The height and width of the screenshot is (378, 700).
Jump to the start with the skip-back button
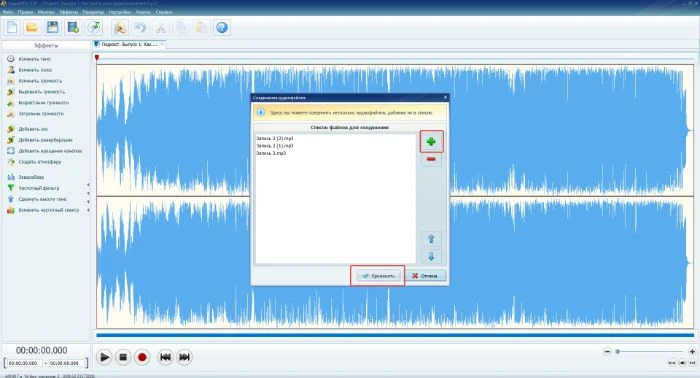[165, 357]
